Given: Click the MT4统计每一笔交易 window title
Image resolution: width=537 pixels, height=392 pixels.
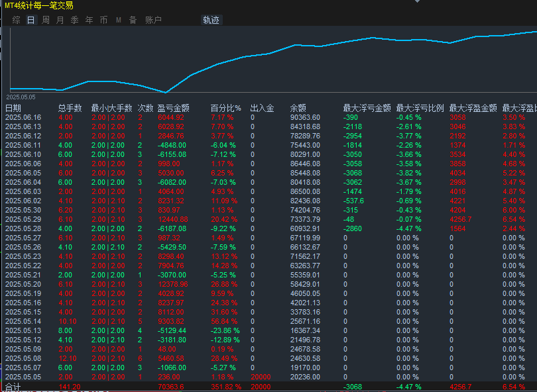Looking at the screenshot, I should (38, 5).
